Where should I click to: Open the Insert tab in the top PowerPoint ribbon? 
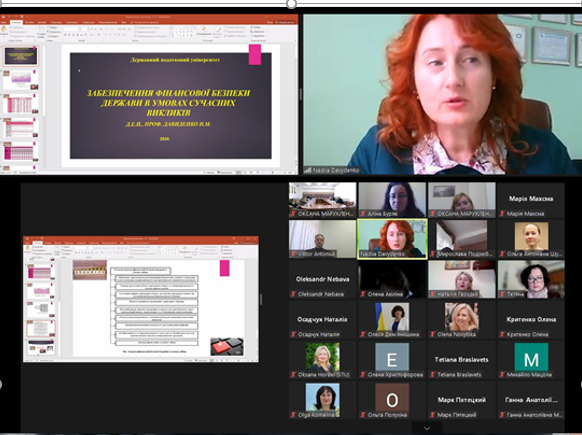point(29,23)
